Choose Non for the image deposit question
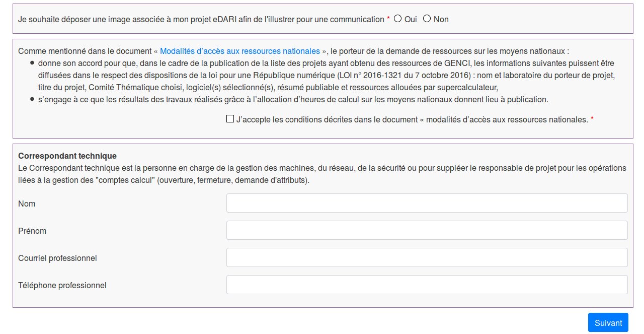 coord(427,19)
